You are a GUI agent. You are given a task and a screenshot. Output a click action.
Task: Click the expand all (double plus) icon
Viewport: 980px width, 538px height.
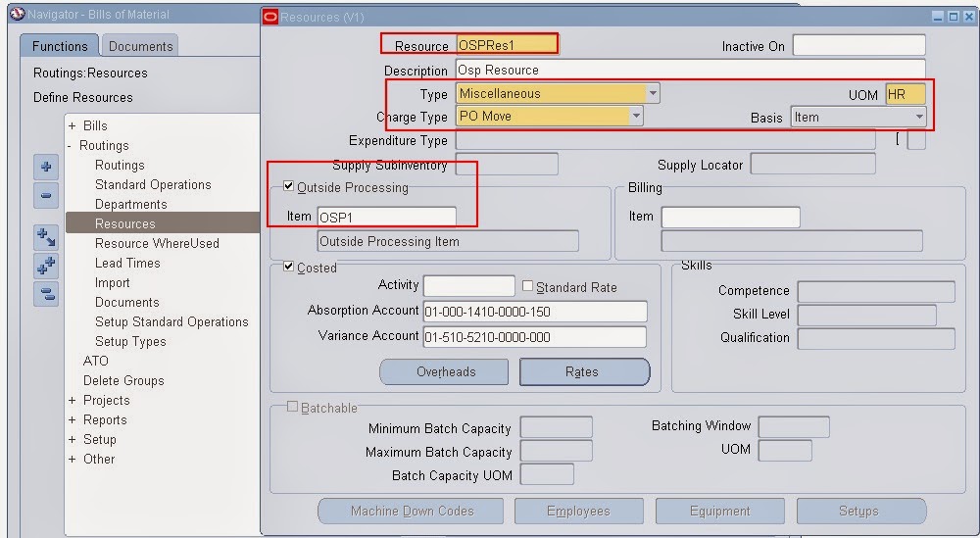coord(46,266)
